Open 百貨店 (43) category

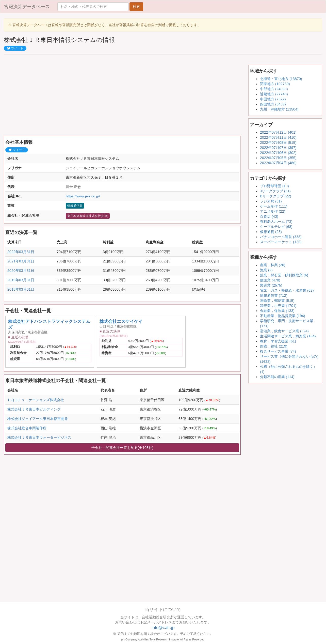click(x=269, y=216)
